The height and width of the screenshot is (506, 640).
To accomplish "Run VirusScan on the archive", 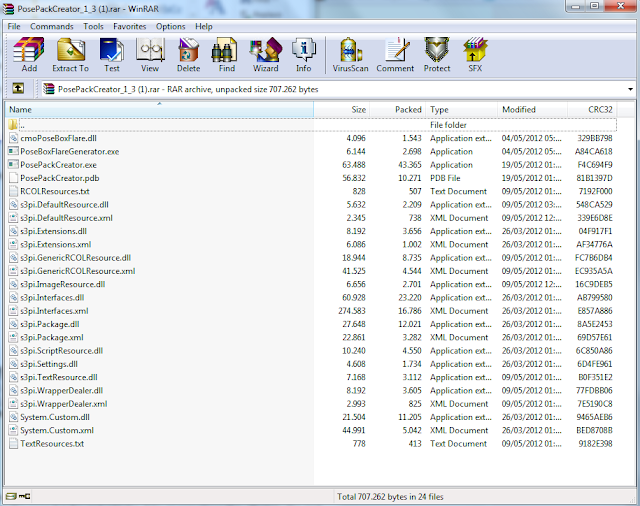I will [x=350, y=55].
